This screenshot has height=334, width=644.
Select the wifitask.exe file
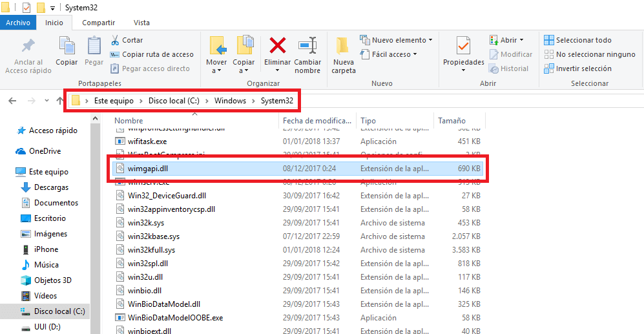click(x=298, y=141)
